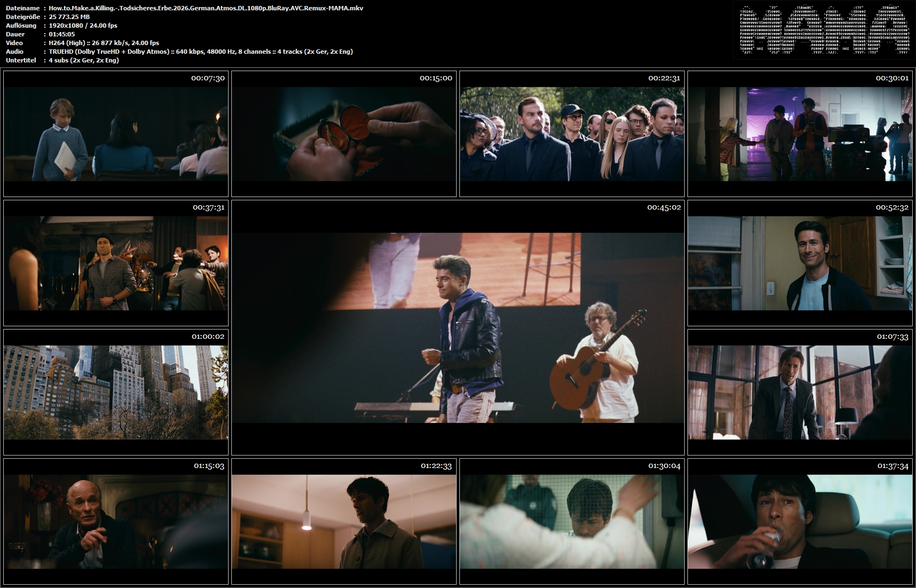Screen dimensions: 916x588
Task: Click the 00:45:02 timestamp label
Action: (x=664, y=207)
